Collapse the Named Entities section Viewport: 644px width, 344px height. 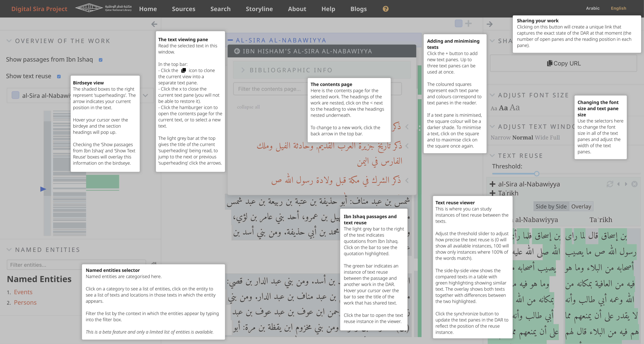(x=9, y=250)
